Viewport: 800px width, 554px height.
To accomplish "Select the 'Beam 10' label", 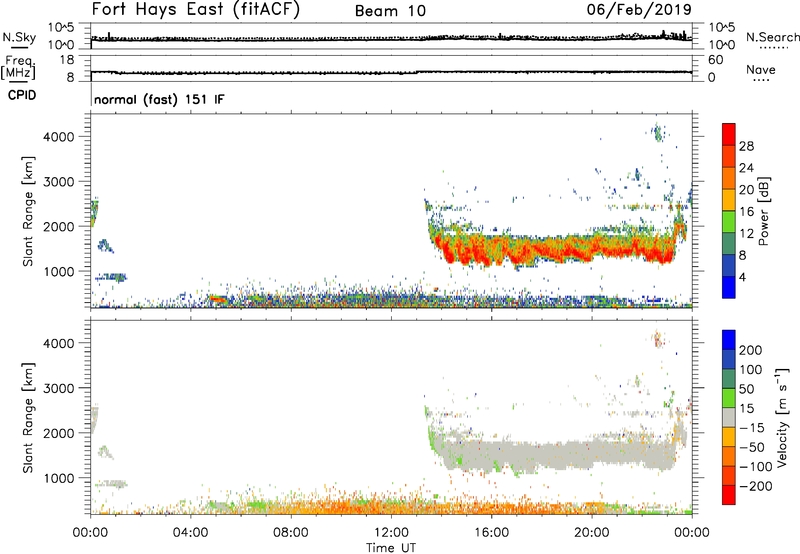I will click(x=390, y=11).
